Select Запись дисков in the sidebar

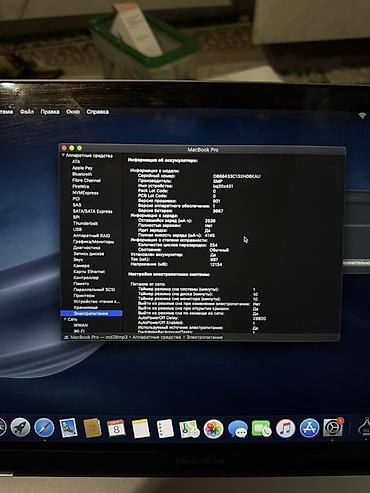[x=89, y=254]
